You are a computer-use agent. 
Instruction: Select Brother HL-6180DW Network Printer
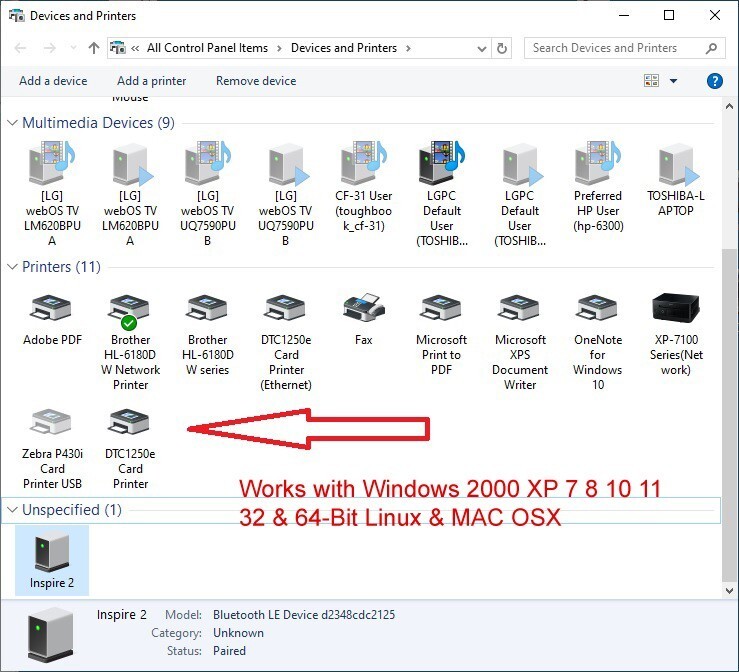[x=130, y=312]
